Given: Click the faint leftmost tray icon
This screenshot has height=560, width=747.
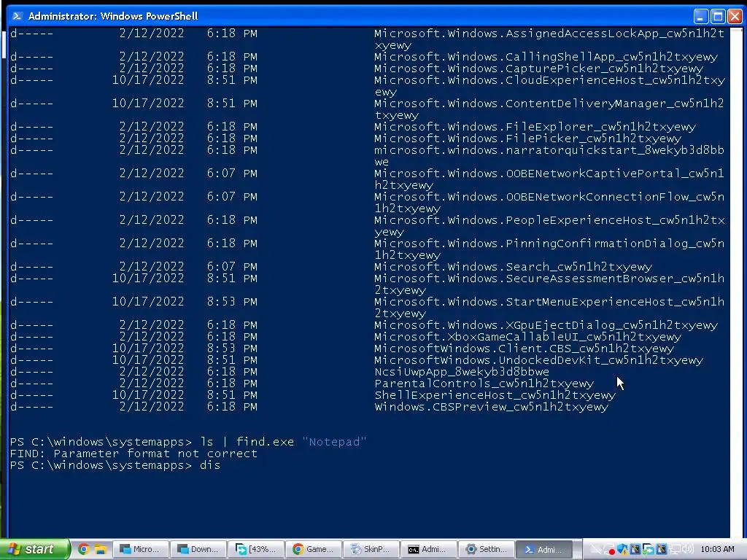Looking at the screenshot, I should coord(596,550).
